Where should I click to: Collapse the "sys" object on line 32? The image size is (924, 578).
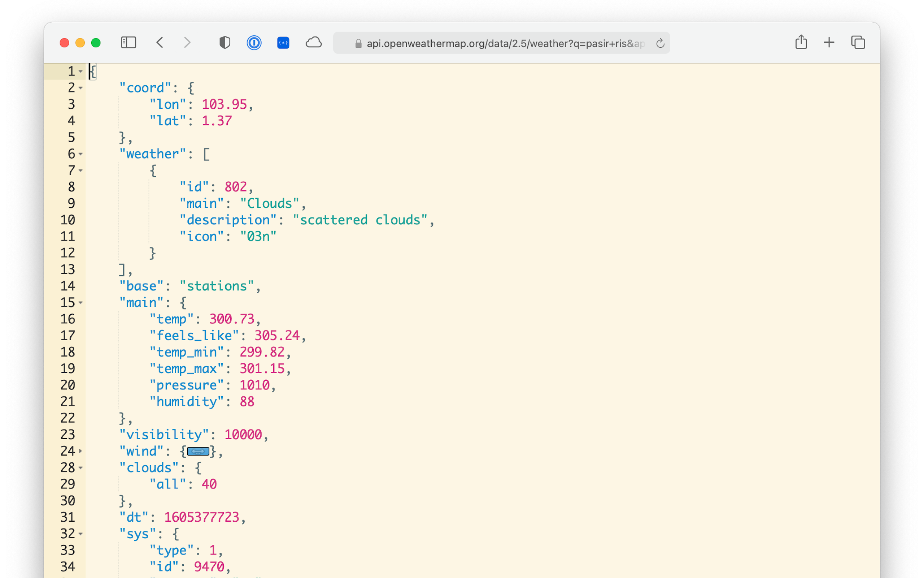pyautogui.click(x=80, y=534)
